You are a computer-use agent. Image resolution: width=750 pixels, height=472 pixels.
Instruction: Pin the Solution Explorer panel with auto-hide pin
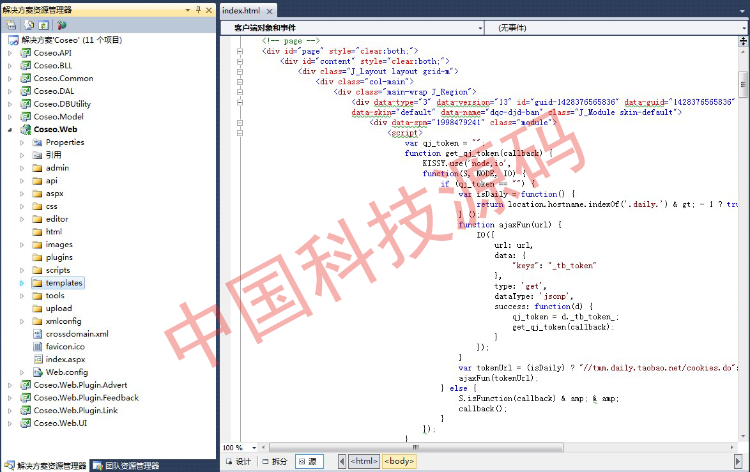199,10
